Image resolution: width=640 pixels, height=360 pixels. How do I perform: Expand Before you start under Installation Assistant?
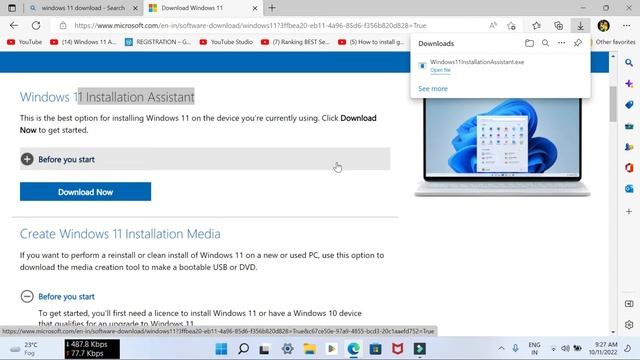click(205, 159)
